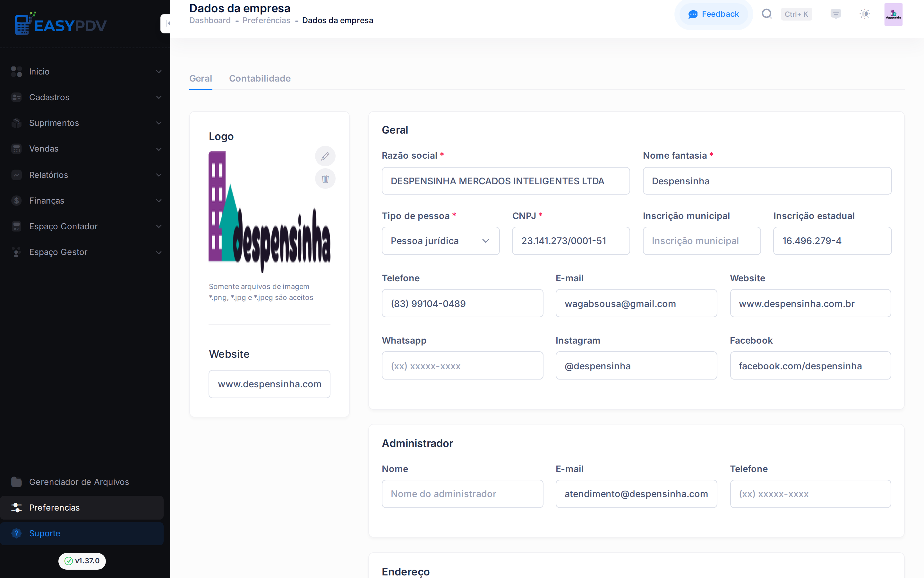Click the Dados da empresa breadcrumb text

[x=338, y=20]
